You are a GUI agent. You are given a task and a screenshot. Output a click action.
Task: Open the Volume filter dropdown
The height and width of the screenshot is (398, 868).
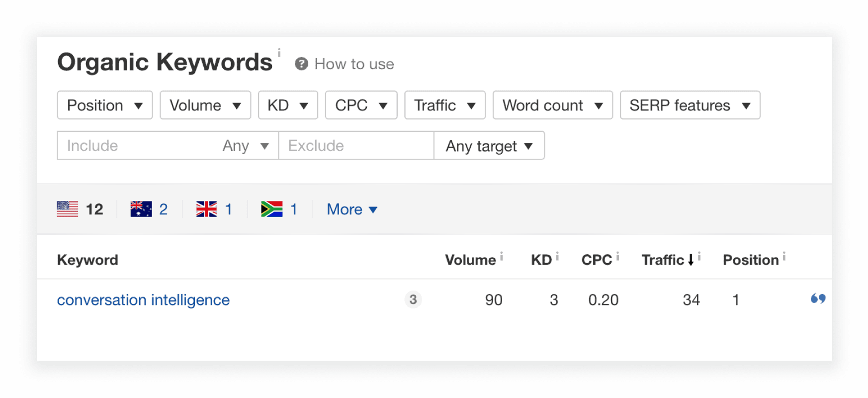205,105
